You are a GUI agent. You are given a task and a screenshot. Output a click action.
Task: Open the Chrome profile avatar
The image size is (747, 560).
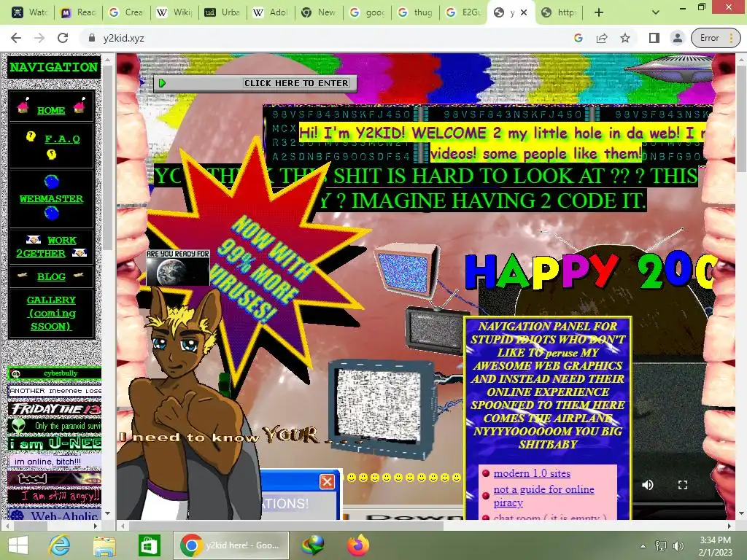click(677, 38)
